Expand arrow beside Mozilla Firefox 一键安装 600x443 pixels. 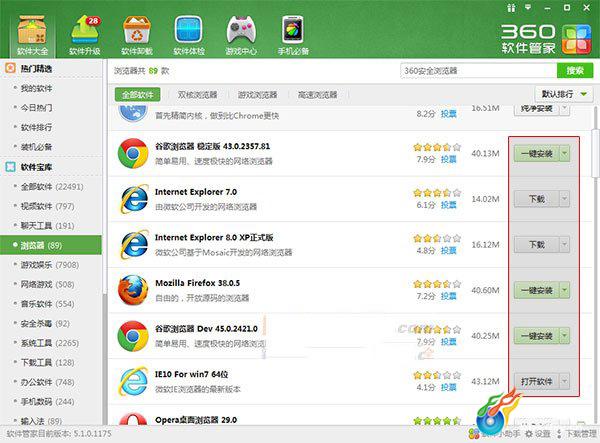pos(564,290)
